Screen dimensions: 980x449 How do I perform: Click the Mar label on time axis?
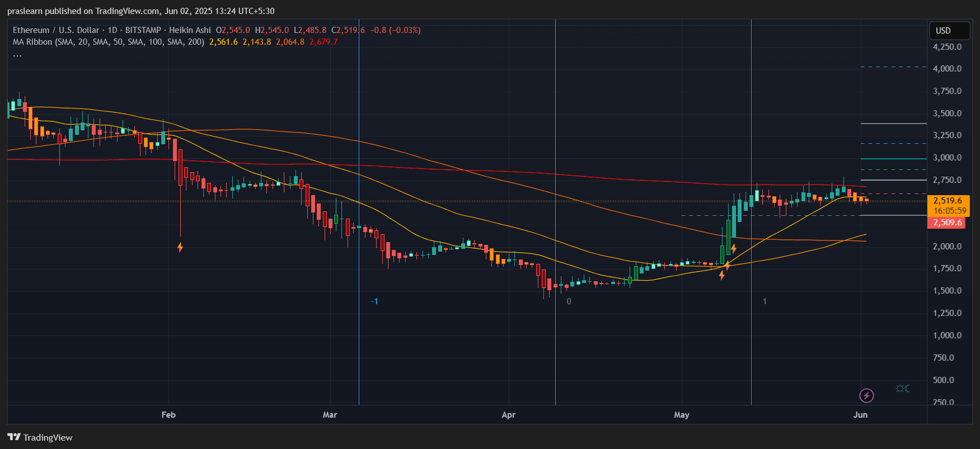pos(330,415)
